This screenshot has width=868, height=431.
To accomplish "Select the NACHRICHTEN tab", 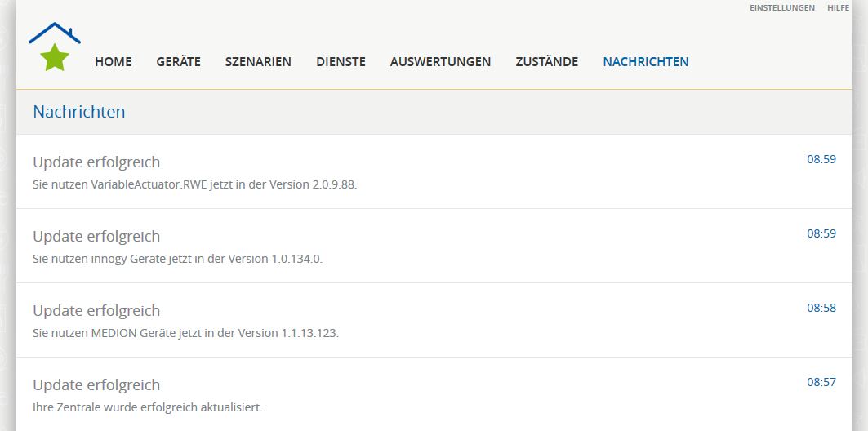I will (x=645, y=62).
